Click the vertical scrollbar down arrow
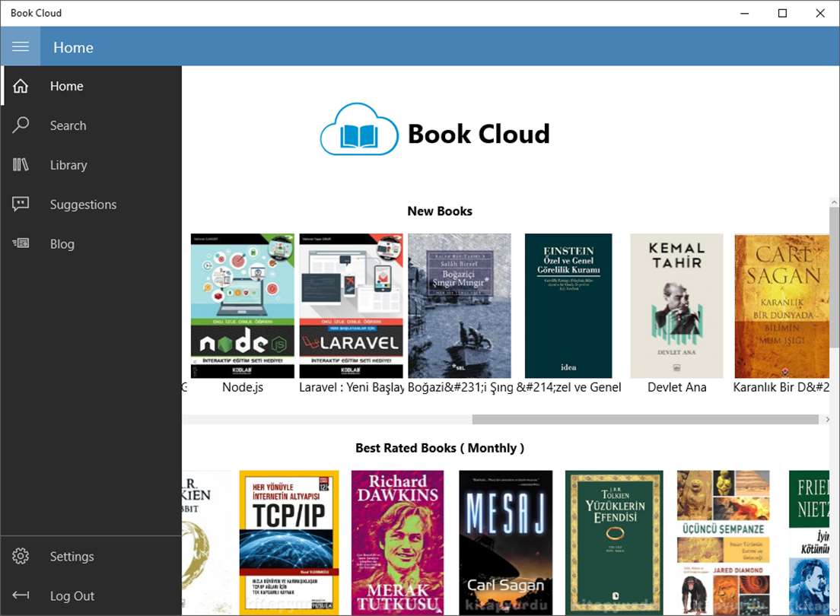Image resolution: width=840 pixels, height=616 pixels. click(834, 610)
